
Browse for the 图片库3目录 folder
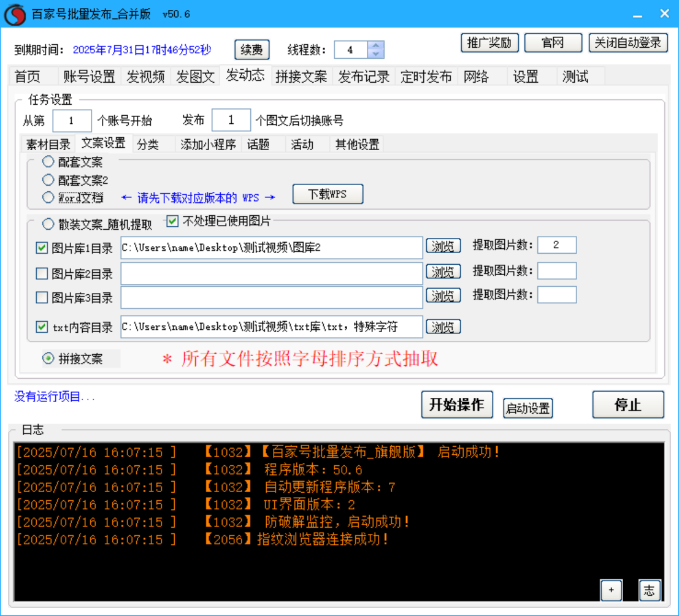(443, 295)
